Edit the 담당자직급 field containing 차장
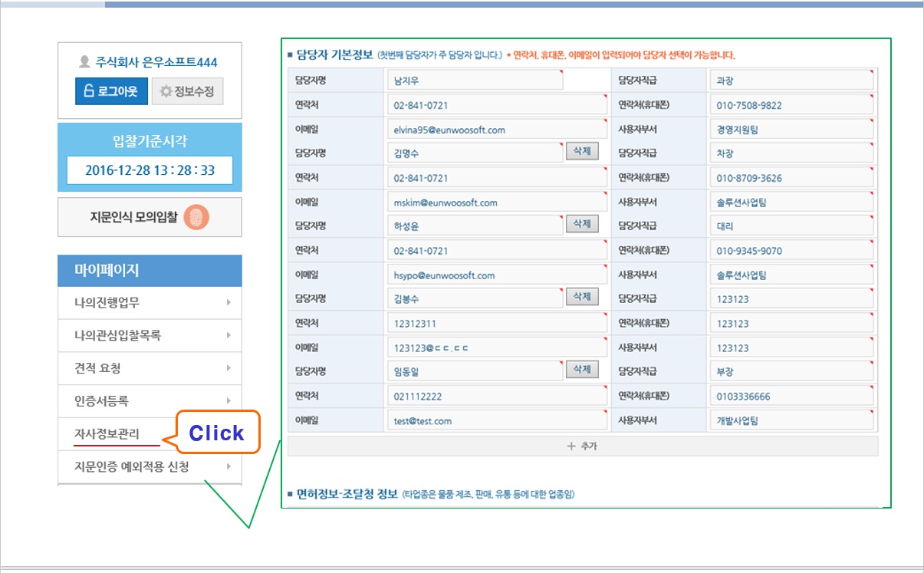Viewport: 924px width, 573px height. (792, 153)
